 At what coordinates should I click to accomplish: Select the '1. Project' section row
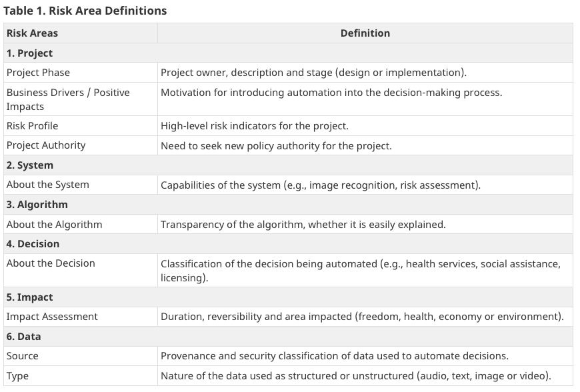click(x=29, y=53)
